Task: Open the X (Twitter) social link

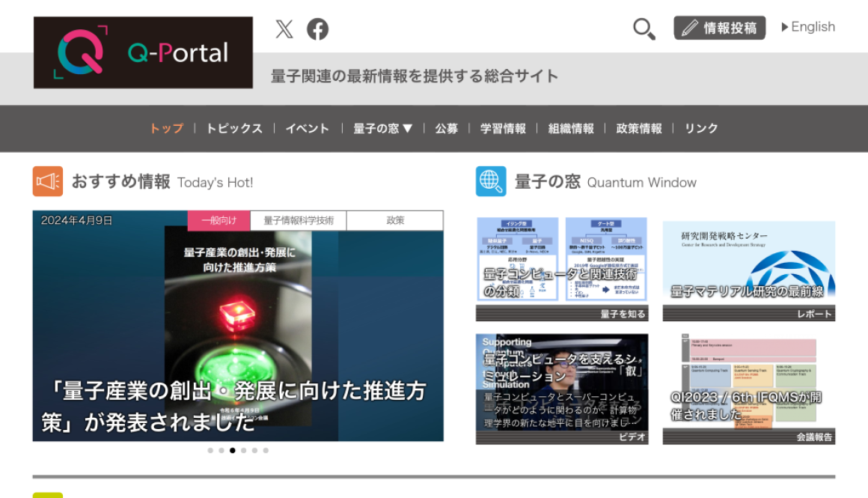Action: 284,28
